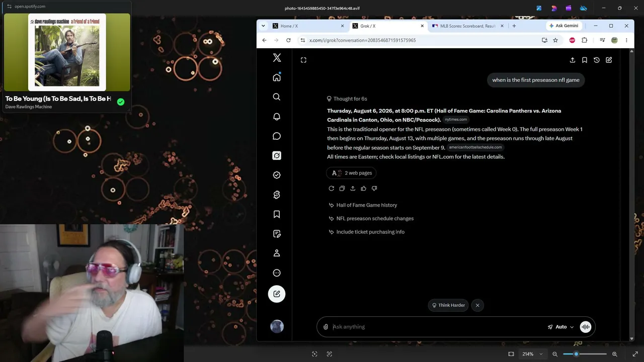Open the Auto model dropdown
644x362 pixels.
pyautogui.click(x=560, y=327)
